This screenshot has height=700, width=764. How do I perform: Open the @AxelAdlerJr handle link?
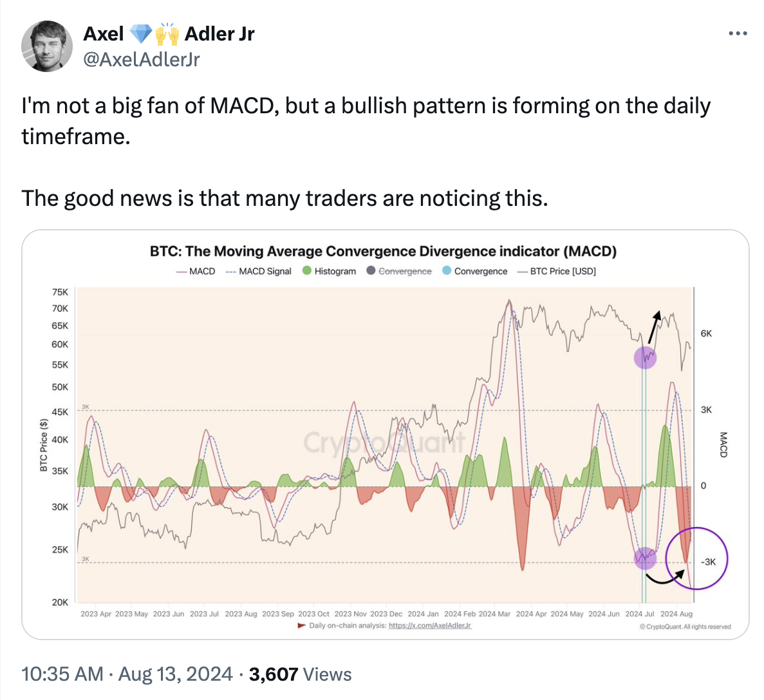point(142,59)
